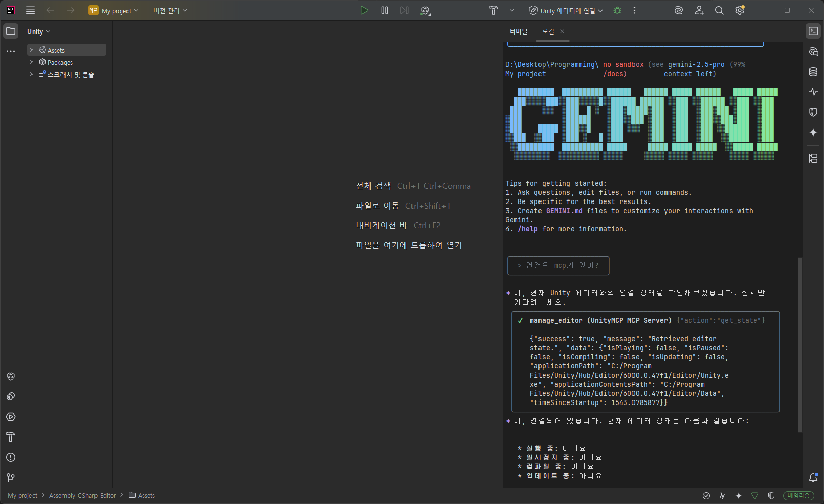Expand the Packages tree node
The height and width of the screenshot is (504, 824).
[x=31, y=62]
